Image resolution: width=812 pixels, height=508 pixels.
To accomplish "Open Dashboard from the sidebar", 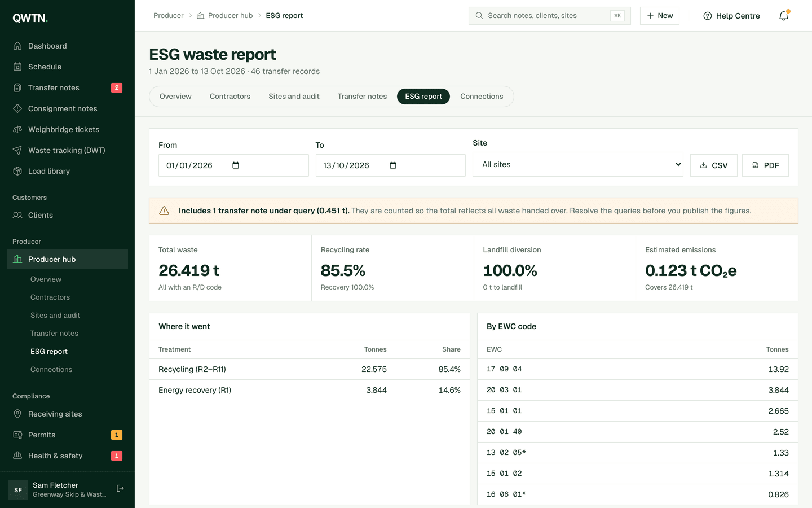I will 67,46.
